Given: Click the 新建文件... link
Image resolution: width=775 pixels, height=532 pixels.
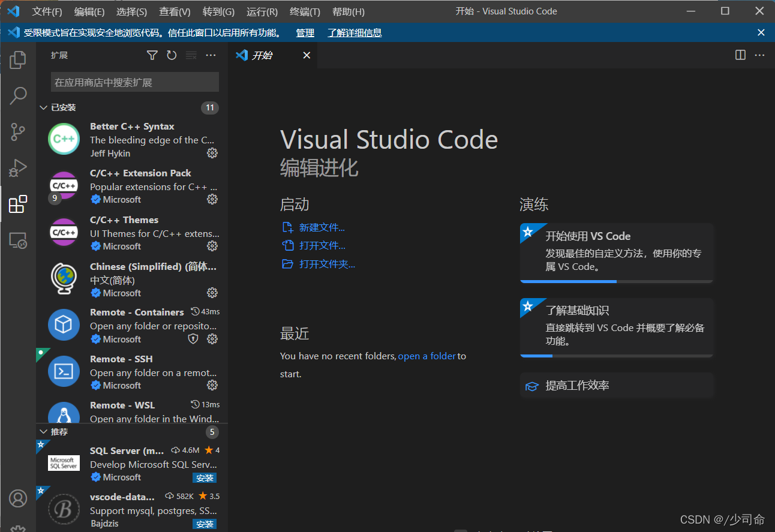Looking at the screenshot, I should tap(322, 227).
